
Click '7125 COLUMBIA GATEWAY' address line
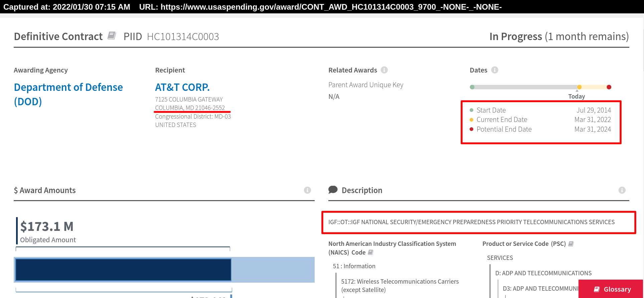click(x=189, y=100)
